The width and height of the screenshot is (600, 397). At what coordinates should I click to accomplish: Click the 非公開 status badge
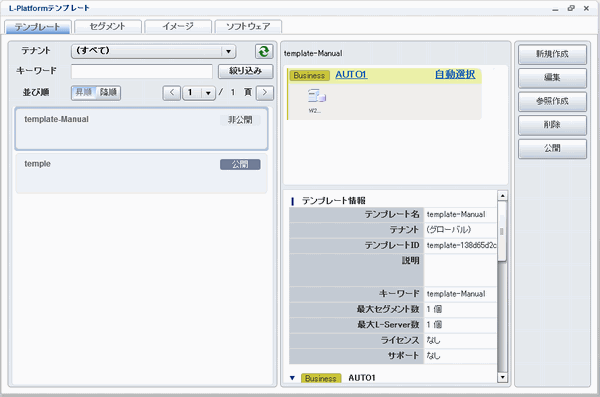[x=240, y=120]
